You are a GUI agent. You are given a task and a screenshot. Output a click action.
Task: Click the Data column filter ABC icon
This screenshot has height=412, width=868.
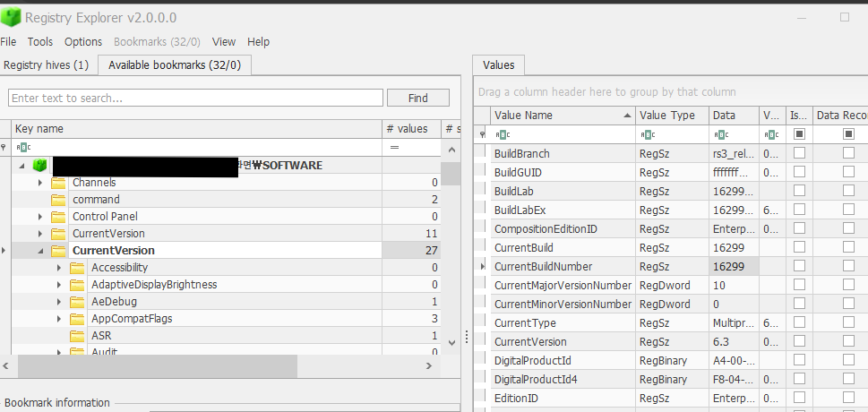pos(721,134)
